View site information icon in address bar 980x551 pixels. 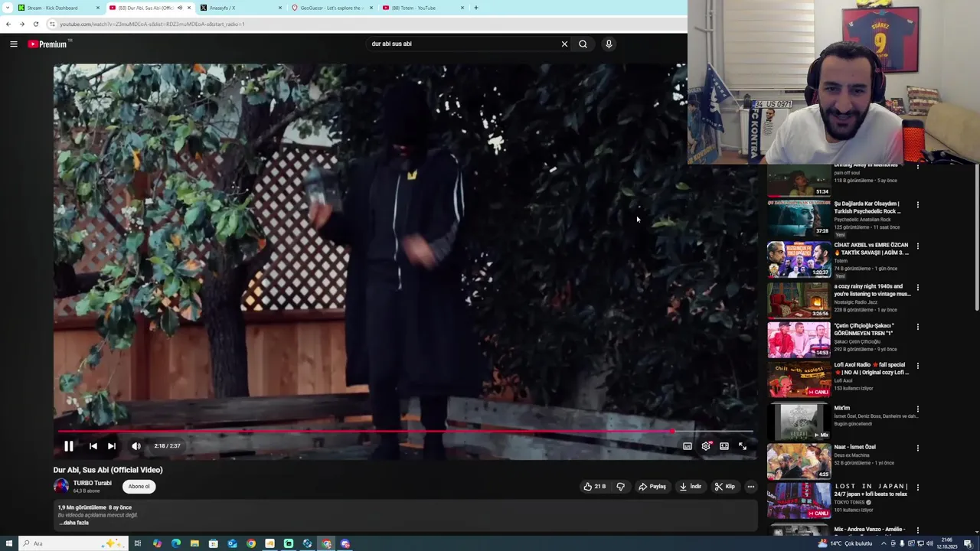coord(52,24)
